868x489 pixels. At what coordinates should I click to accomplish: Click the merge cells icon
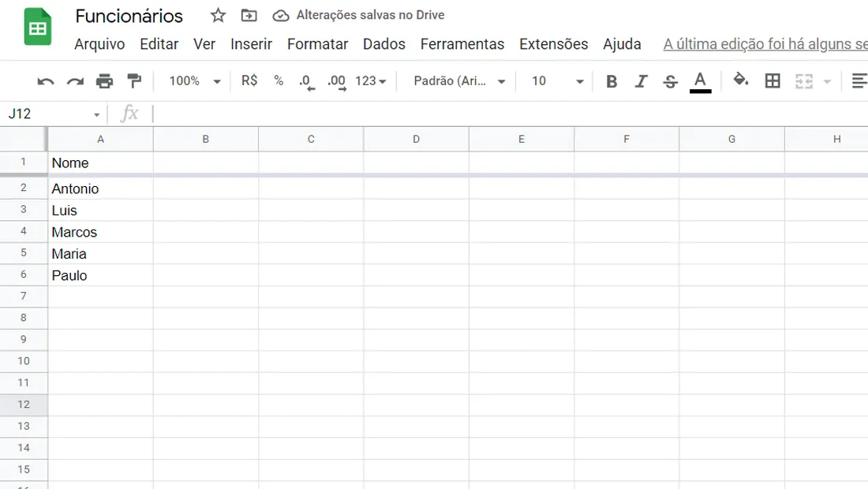804,81
